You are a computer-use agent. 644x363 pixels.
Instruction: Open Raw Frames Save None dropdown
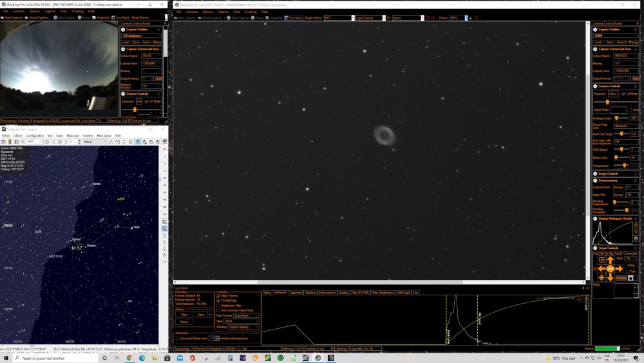(x=246, y=315)
